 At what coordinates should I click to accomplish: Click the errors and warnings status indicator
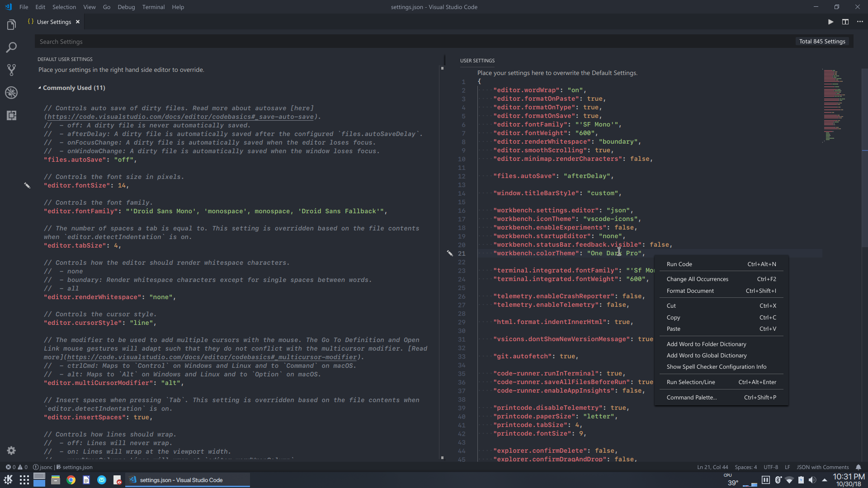point(17,467)
